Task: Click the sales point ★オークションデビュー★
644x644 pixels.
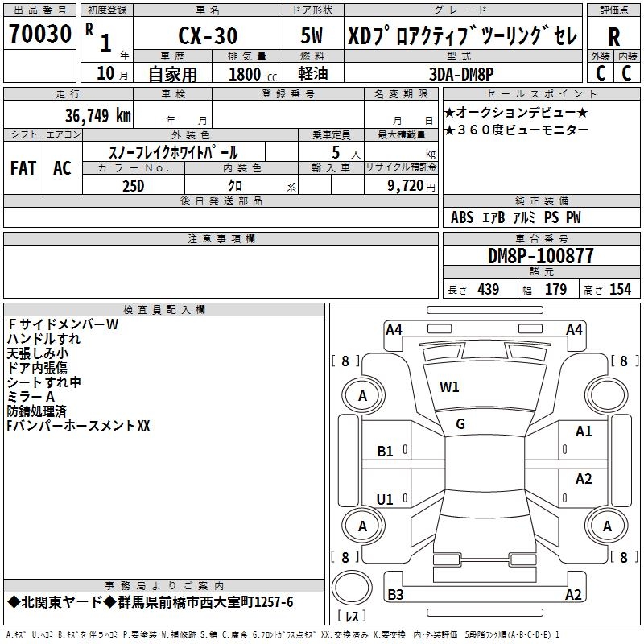Action: pyautogui.click(x=516, y=112)
